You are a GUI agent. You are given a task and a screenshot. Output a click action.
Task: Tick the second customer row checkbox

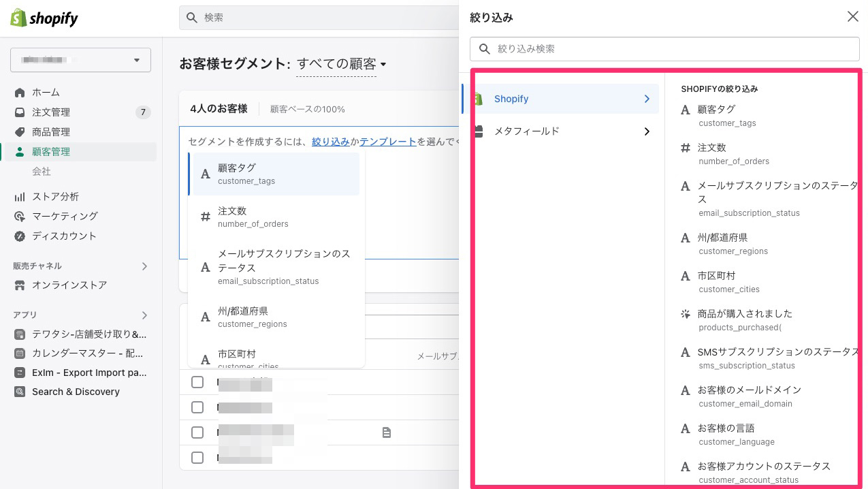[197, 407]
